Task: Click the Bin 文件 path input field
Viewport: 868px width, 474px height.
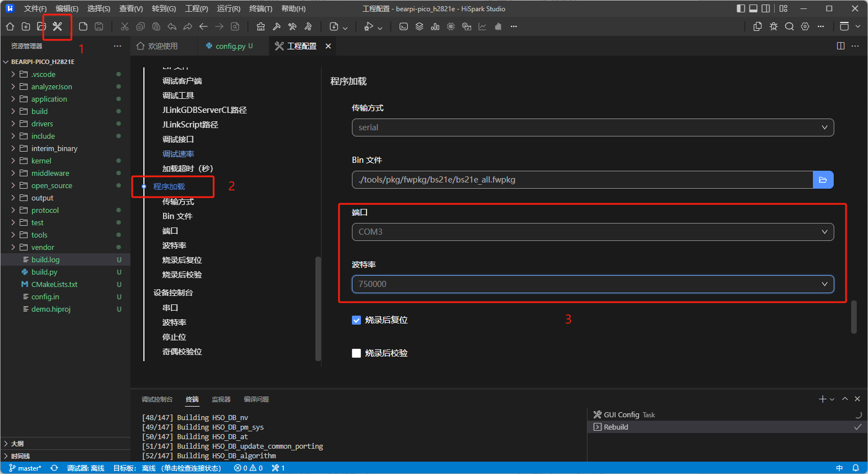Action: pyautogui.click(x=582, y=180)
